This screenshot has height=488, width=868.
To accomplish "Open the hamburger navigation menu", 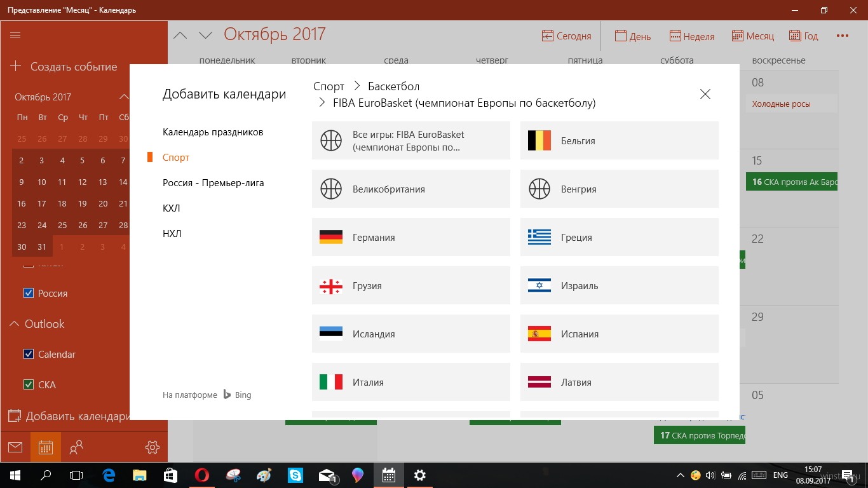I will 16,35.
